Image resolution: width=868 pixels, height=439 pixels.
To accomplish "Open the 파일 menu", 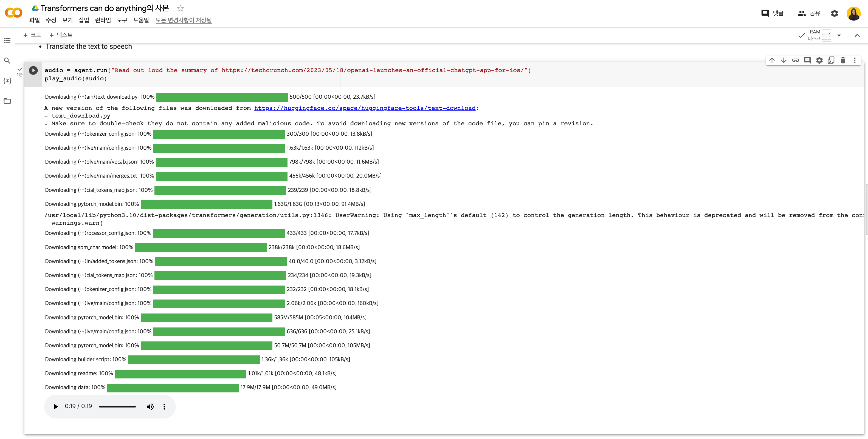I will click(34, 20).
